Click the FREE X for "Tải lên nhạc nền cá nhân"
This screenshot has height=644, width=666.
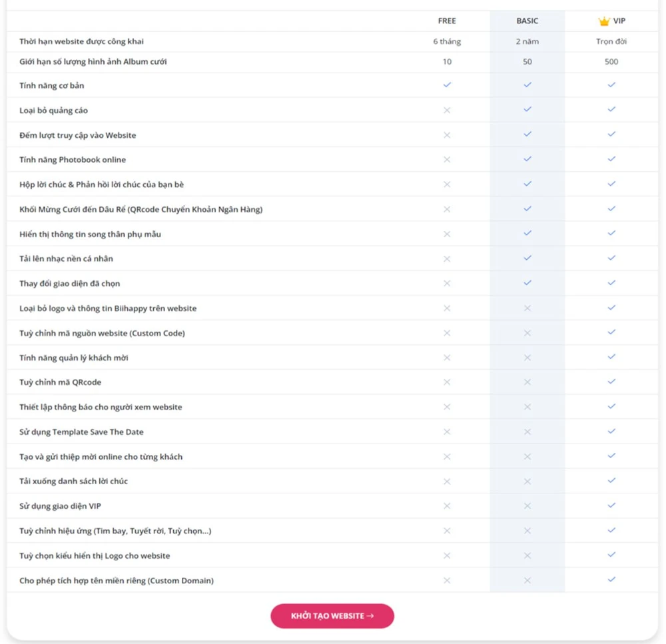448,258
